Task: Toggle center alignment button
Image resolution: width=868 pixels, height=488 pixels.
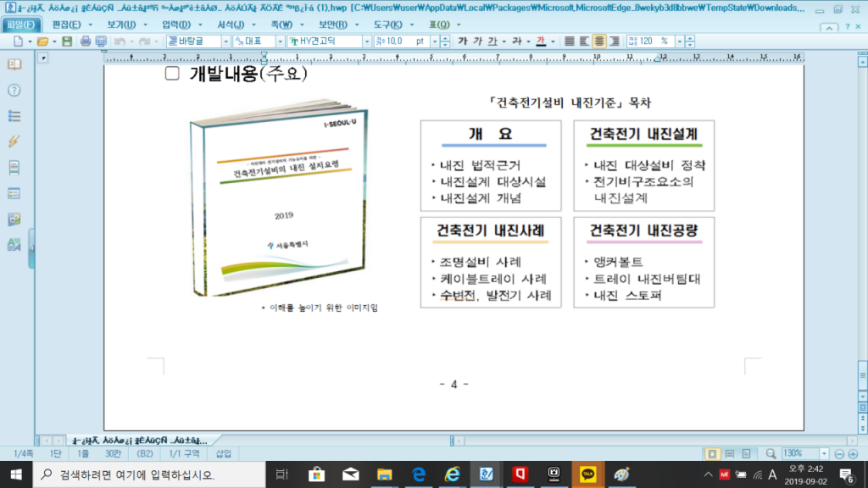Action: point(599,41)
